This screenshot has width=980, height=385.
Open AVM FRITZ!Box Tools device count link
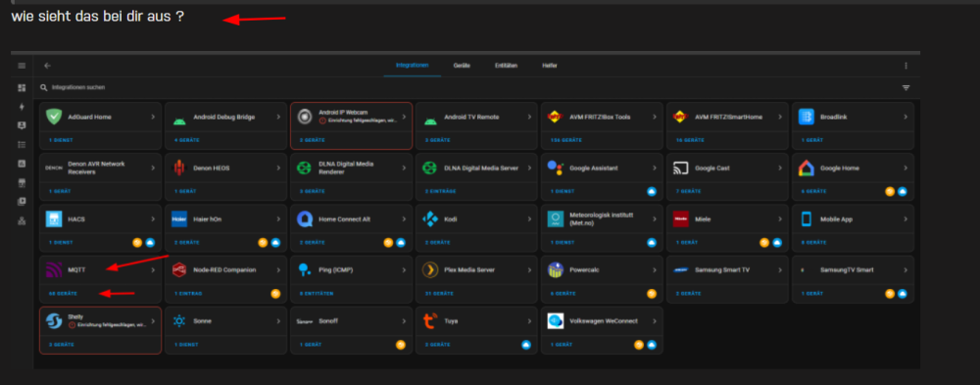[x=565, y=140]
